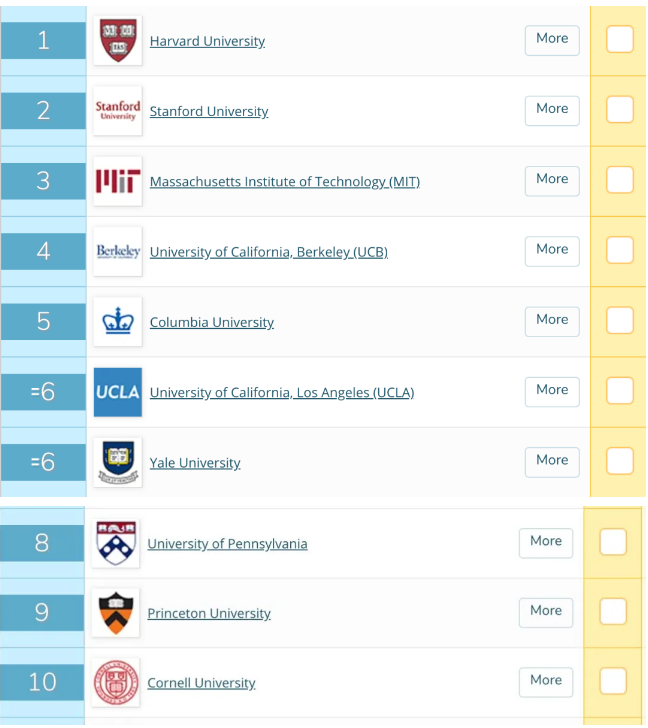
Task: Click the Harvard University crest logo
Action: pyautogui.click(x=117, y=41)
